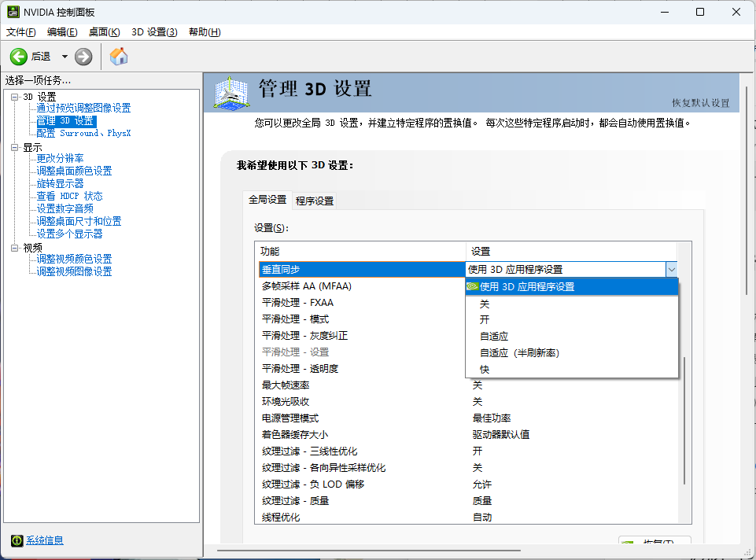The height and width of the screenshot is (560, 756).
Task: Open the 垂直同步 settings dropdown chevron
Action: pyautogui.click(x=671, y=270)
